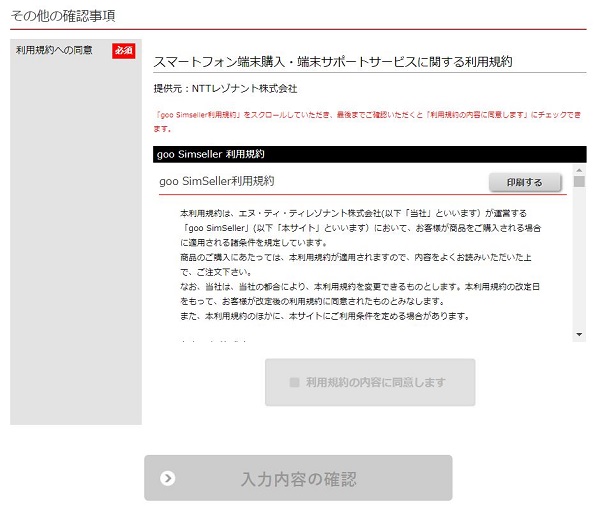This screenshot has height=518, width=600.
Task: Click the terms scrollbar down arrow
Action: pos(579,334)
